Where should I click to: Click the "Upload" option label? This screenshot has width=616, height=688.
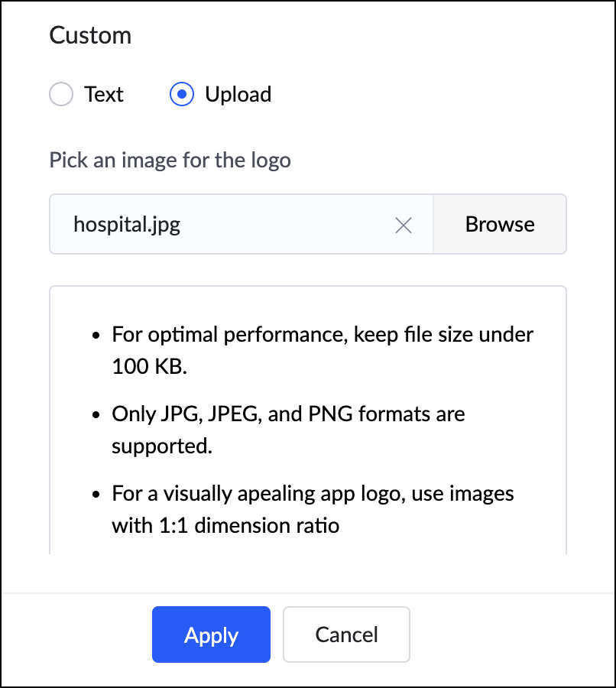[x=238, y=95]
